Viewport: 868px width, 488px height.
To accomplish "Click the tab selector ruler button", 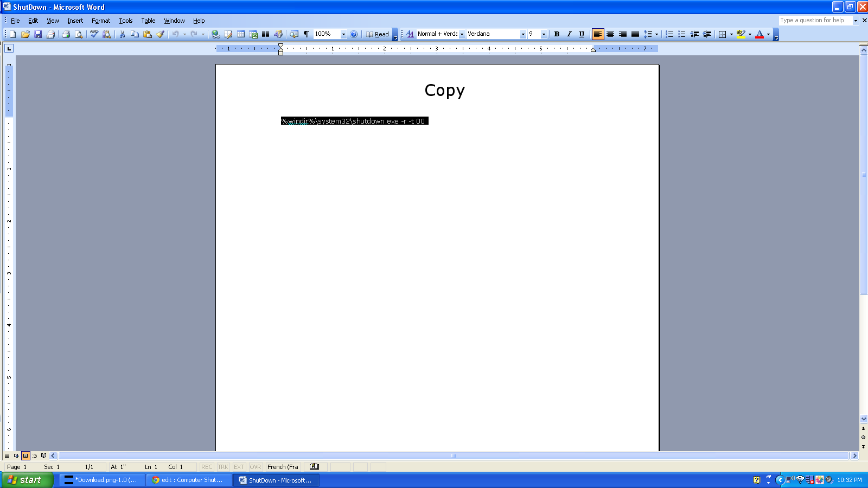I will [9, 49].
